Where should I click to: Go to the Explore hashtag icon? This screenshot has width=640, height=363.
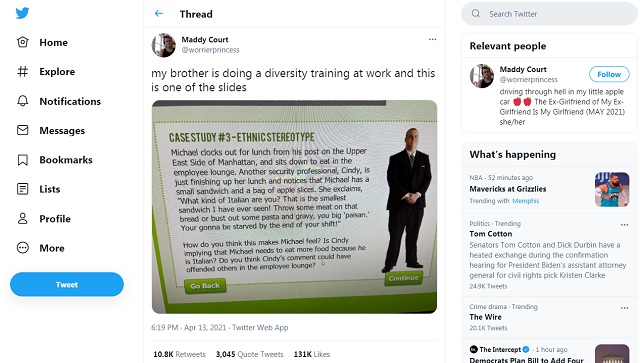(22, 72)
